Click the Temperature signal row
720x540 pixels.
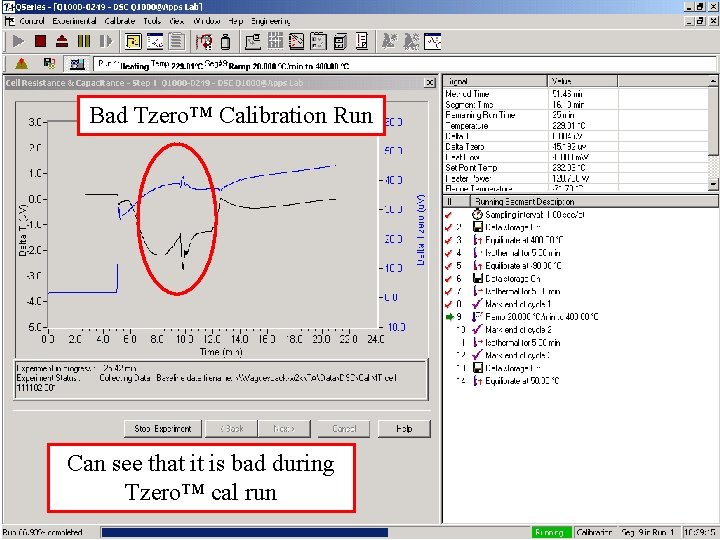tap(576, 125)
